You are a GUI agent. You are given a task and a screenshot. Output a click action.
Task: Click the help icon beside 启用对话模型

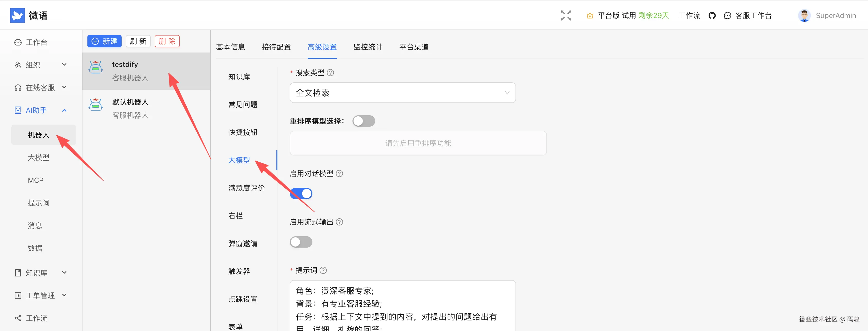[340, 174]
